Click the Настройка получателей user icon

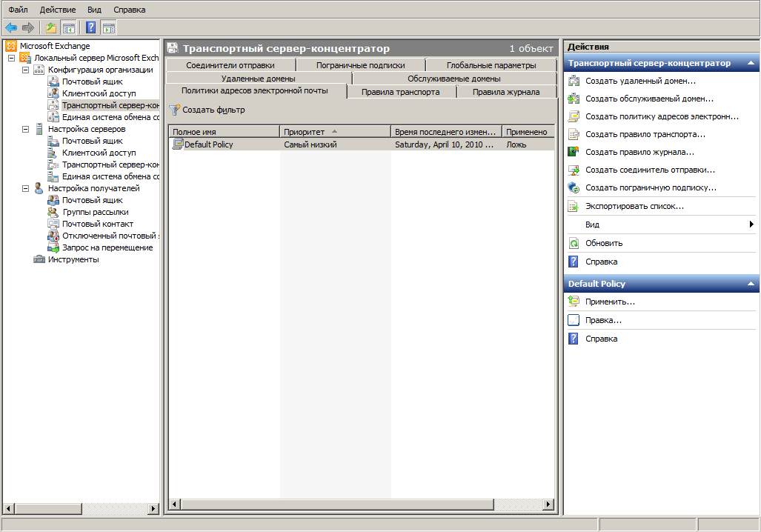pos(39,188)
